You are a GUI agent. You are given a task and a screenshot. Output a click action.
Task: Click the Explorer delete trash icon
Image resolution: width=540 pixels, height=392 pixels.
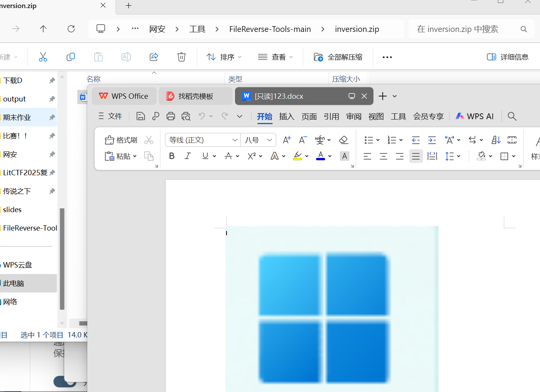[182, 57]
